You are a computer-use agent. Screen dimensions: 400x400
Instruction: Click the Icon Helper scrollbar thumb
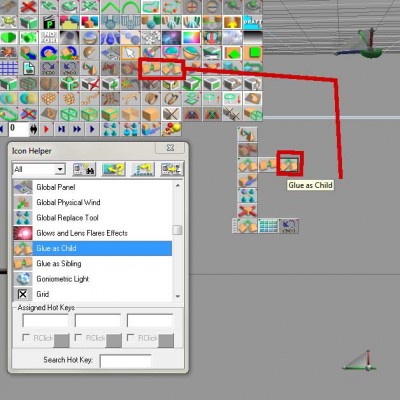(x=178, y=230)
